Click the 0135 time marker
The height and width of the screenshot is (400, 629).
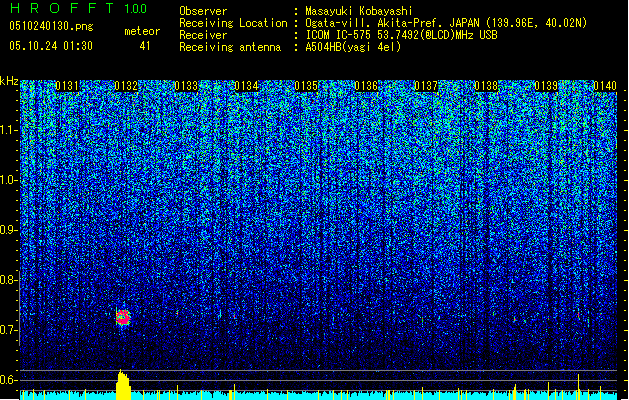(x=306, y=86)
